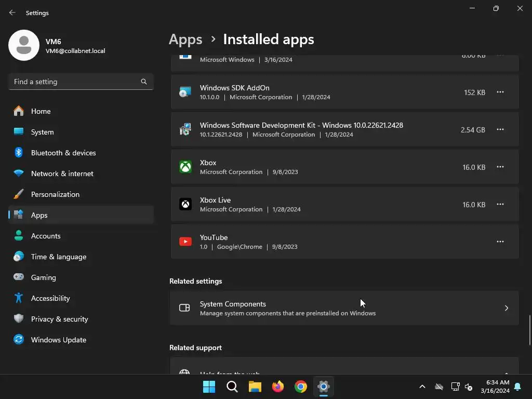Click the Windows Software Development Kit icon
The width and height of the screenshot is (532, 399).
coord(185,129)
